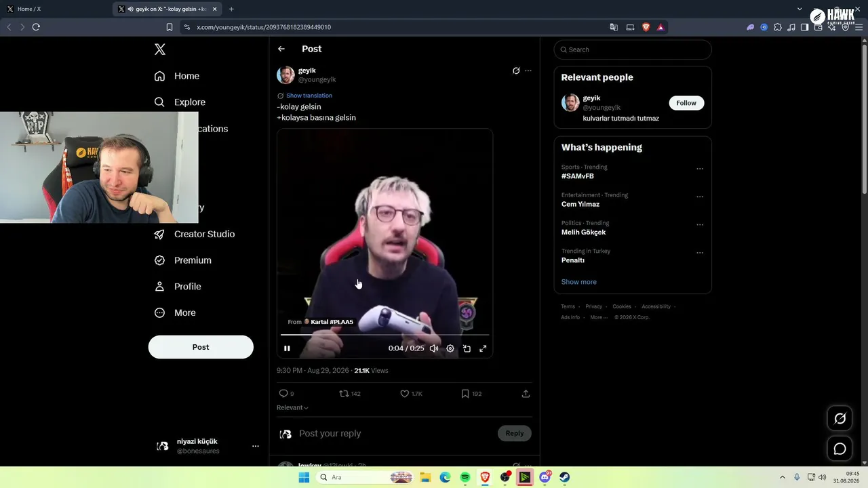The image size is (868, 488).
Task: Click the translate icon in address bar
Action: click(614, 27)
